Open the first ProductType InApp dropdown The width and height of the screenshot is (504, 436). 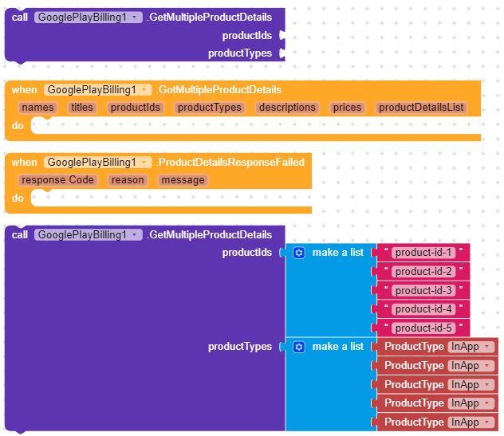[487, 347]
